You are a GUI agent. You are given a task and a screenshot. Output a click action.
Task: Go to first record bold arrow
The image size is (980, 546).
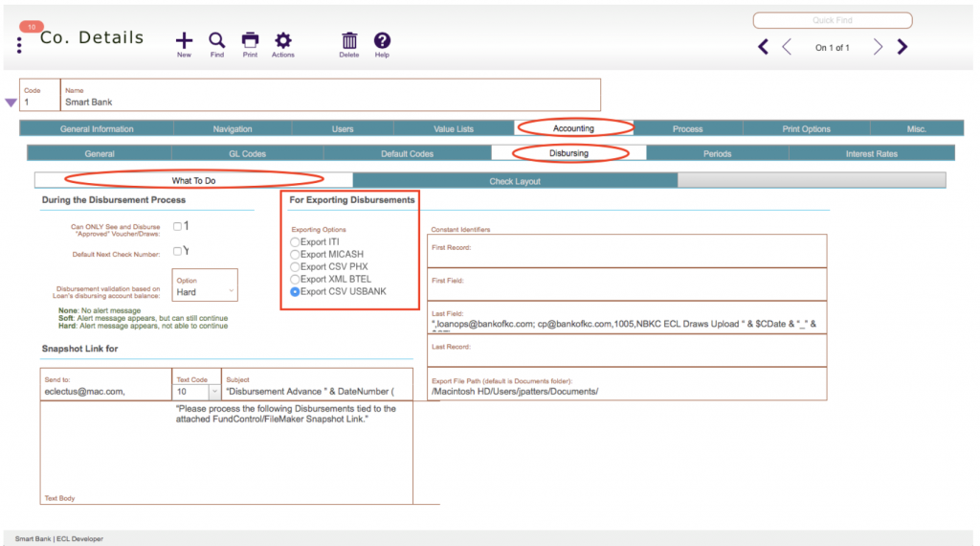(x=763, y=47)
